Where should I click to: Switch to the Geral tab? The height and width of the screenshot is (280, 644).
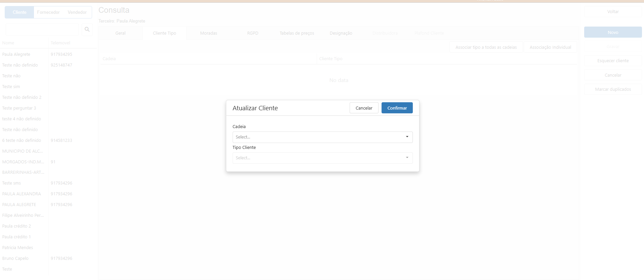point(120,33)
